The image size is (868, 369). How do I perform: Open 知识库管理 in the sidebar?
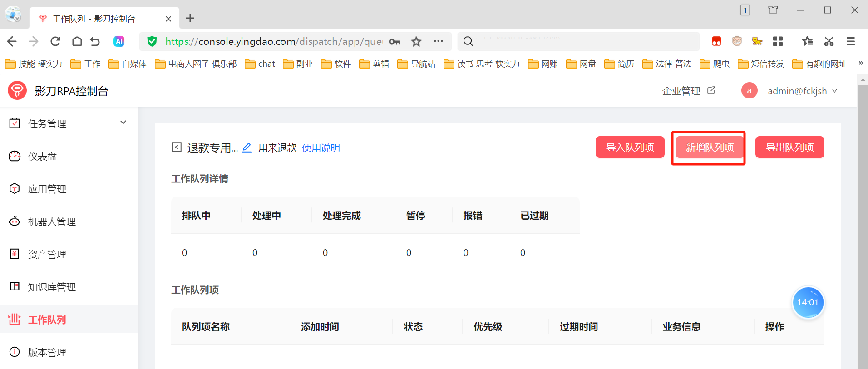tap(69, 287)
